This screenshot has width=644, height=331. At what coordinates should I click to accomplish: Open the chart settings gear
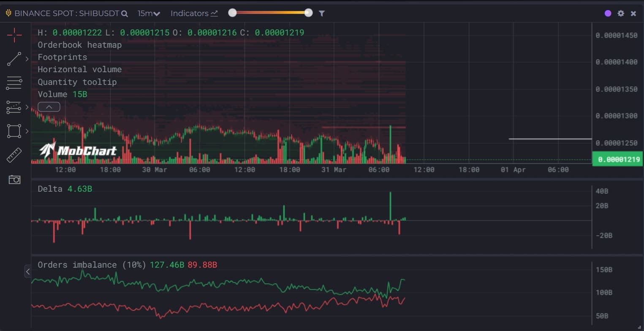(x=620, y=14)
